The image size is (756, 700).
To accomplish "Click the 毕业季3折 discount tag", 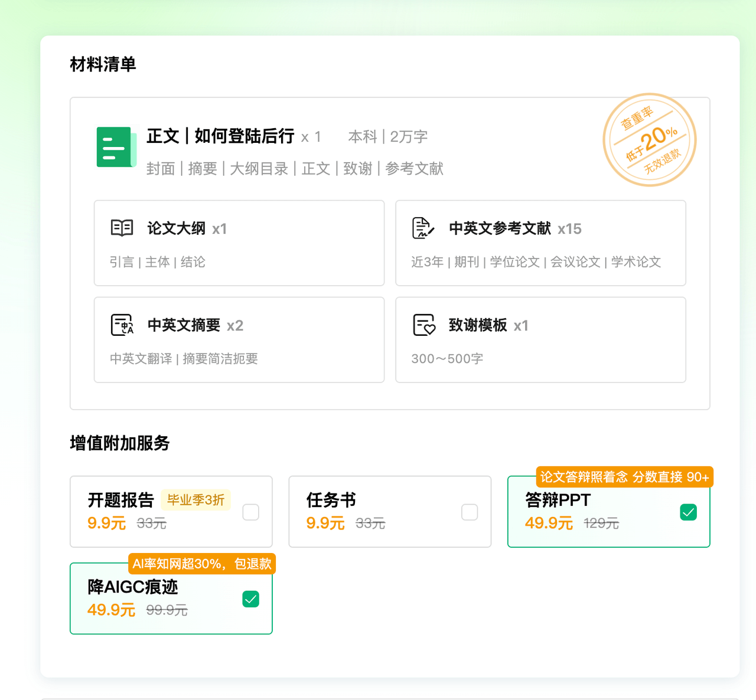I will click(195, 500).
